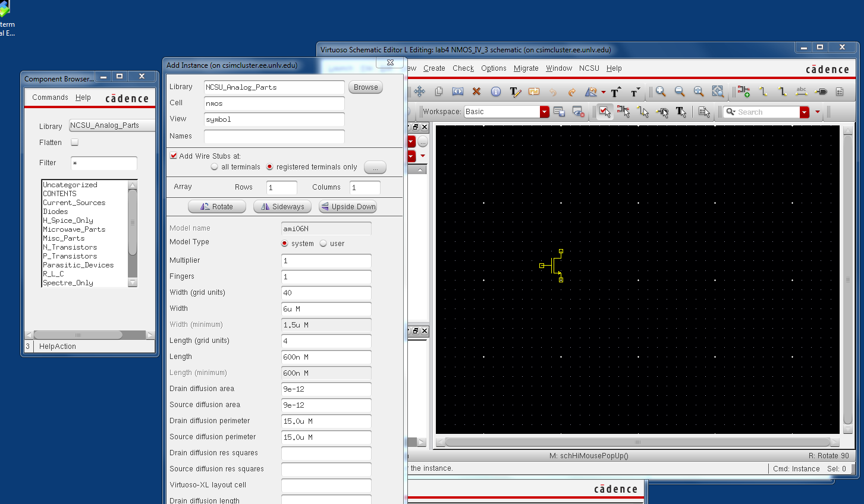Uncheck Add Wire Stubs at checkbox

[x=174, y=156]
